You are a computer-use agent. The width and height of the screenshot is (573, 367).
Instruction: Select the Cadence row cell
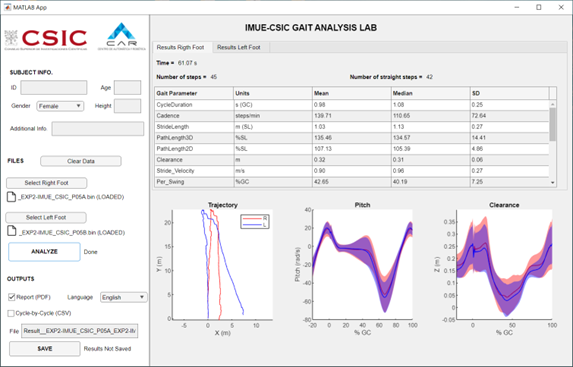[x=194, y=116]
